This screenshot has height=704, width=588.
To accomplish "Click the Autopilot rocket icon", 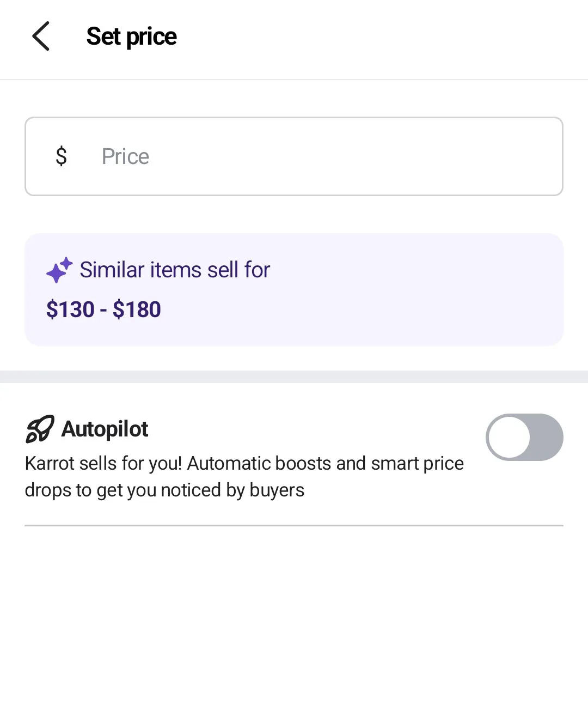I will point(40,429).
